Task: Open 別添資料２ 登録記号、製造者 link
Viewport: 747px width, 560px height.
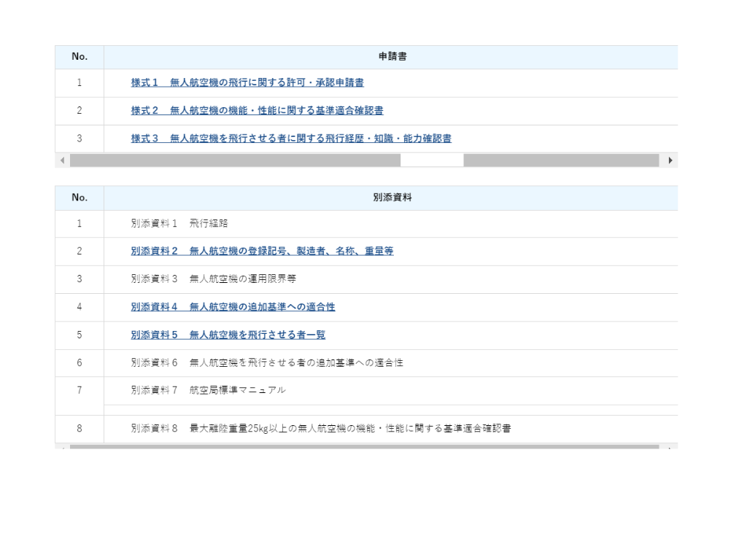Action: [x=262, y=251]
